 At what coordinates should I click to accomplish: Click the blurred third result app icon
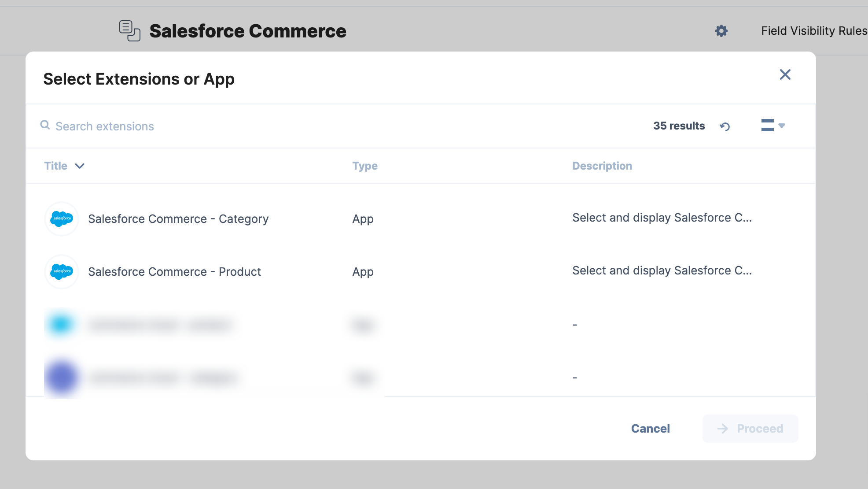(62, 324)
